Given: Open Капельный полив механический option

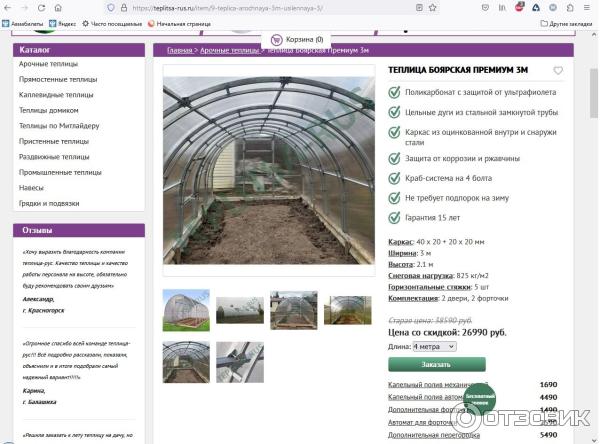Looking at the screenshot, I should click(x=438, y=385).
